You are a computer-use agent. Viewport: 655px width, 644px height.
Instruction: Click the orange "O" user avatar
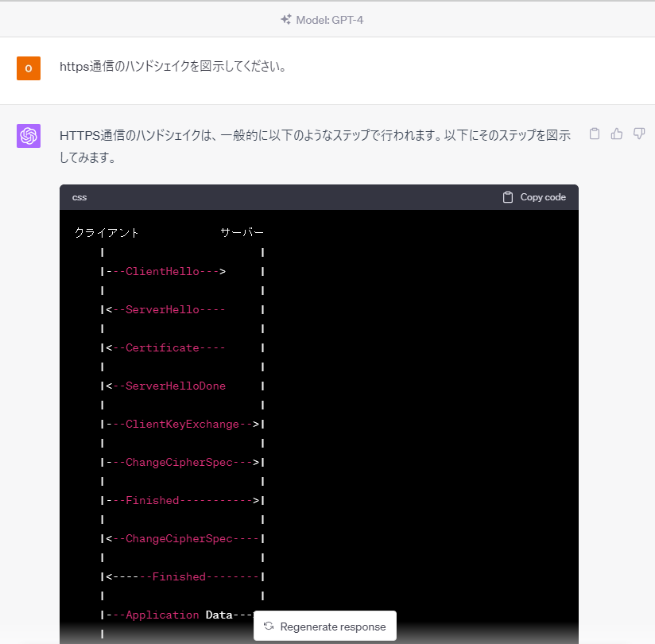pos(29,68)
